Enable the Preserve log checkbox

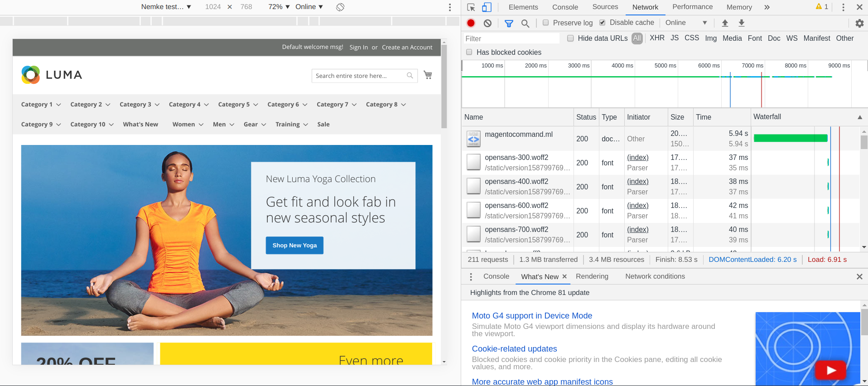[x=546, y=23]
